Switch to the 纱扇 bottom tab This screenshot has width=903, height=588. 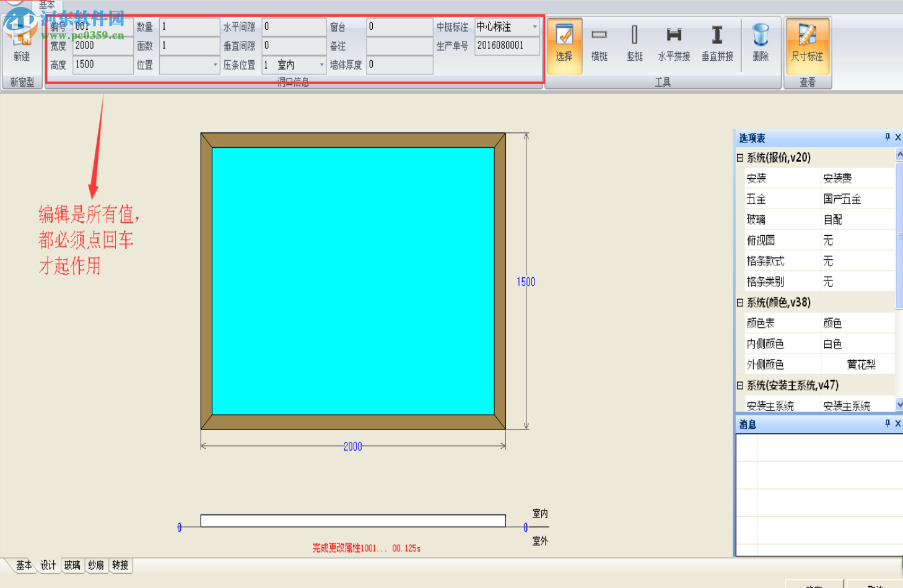(x=96, y=565)
